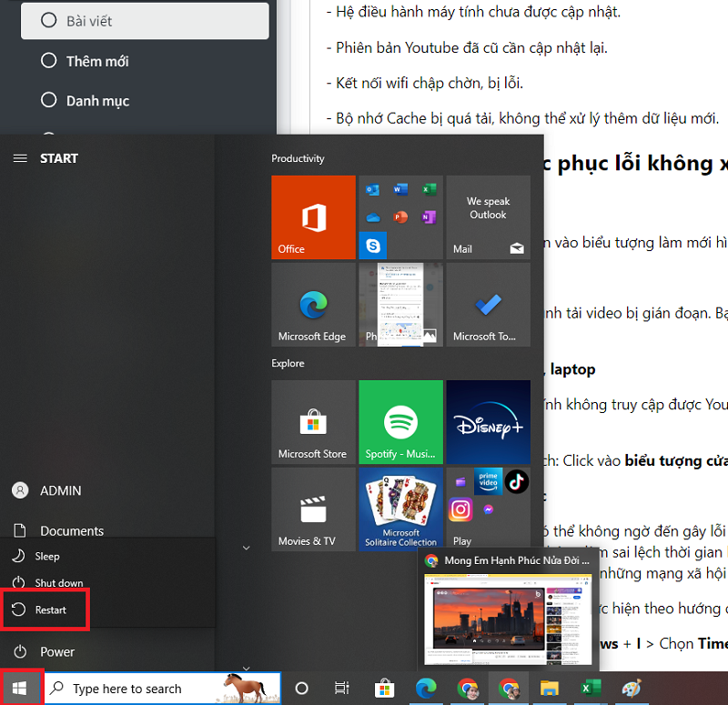Focus the Type here to search box
The image size is (728, 705).
pos(163,688)
